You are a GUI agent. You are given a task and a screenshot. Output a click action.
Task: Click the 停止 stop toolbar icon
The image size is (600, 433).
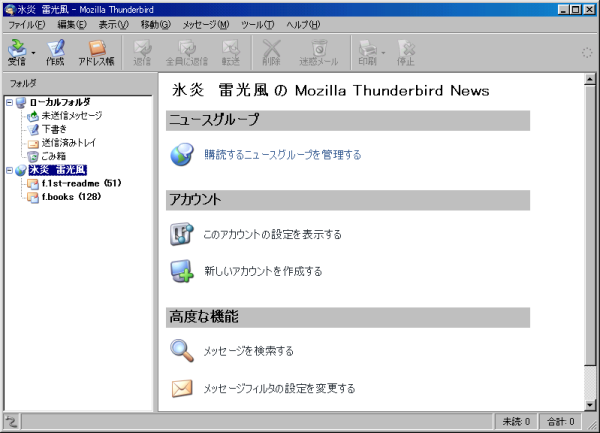tap(406, 52)
